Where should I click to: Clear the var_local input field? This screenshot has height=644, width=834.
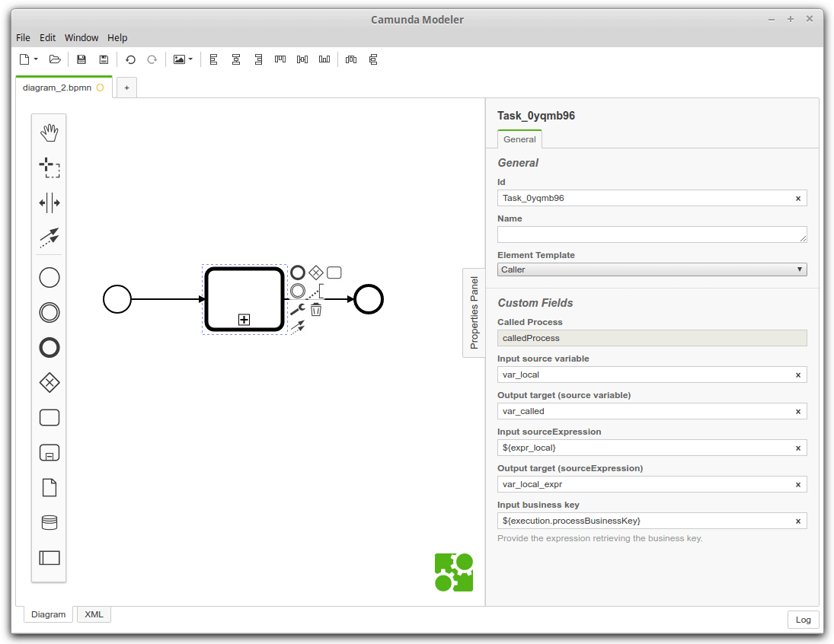798,375
